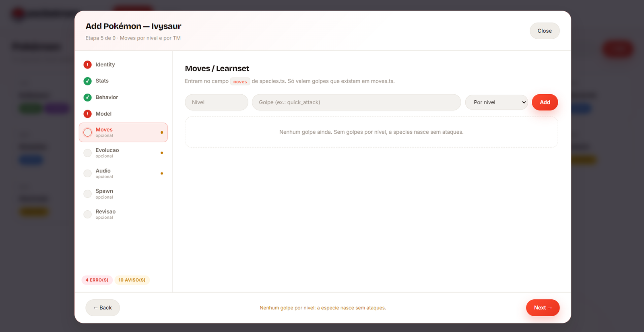
Task: Click the warning dot on Evolucao step
Action: [x=162, y=153]
